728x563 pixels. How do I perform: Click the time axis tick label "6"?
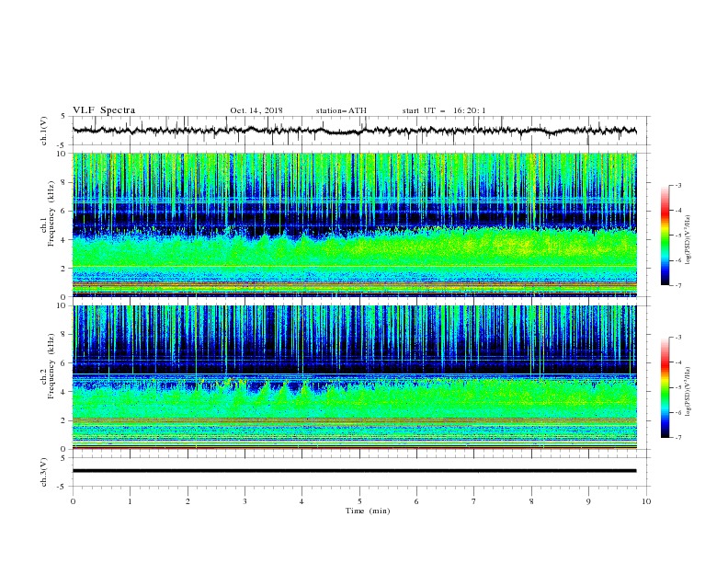point(416,501)
